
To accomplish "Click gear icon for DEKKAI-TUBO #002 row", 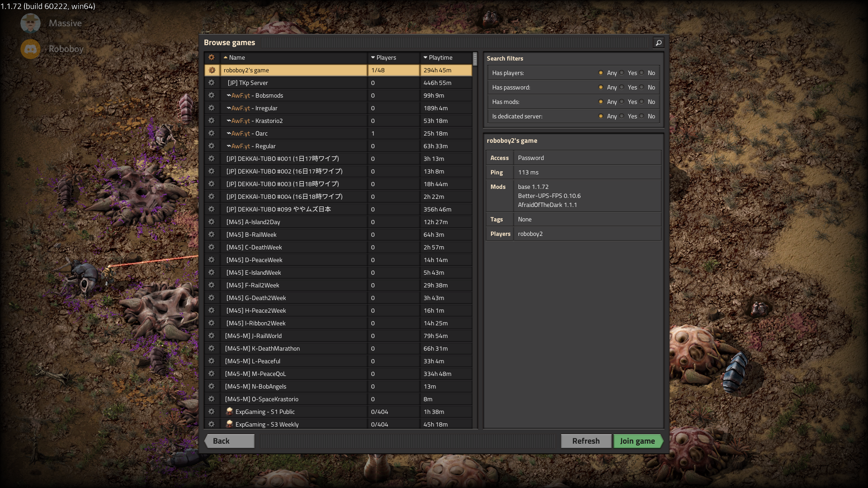I will point(212,171).
